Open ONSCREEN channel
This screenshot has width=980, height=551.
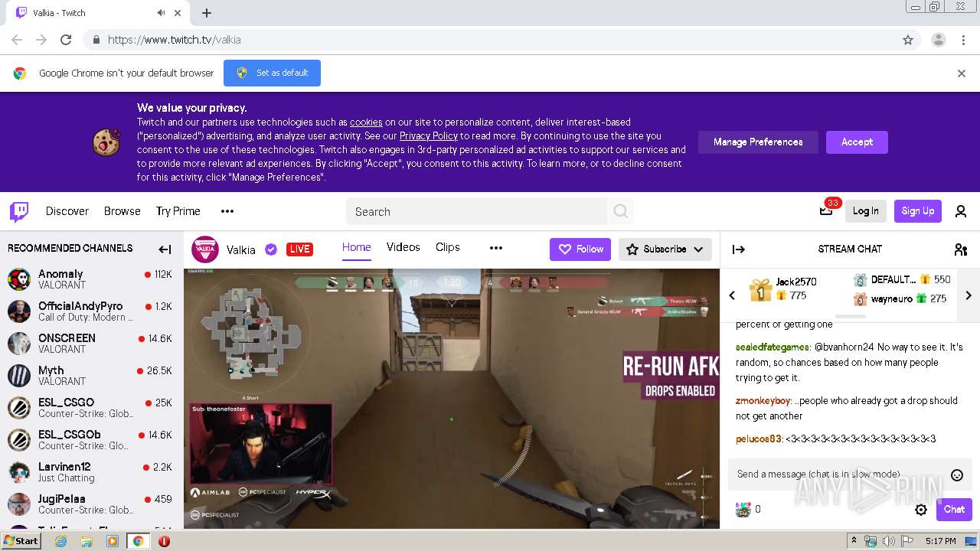(92, 344)
